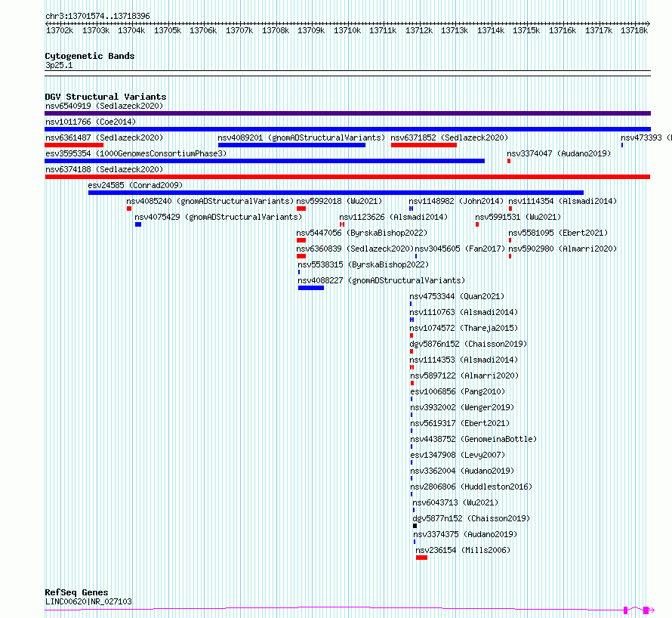
Task: Open nsv1110763 (Alsmadi2014) variant
Action: click(464, 312)
